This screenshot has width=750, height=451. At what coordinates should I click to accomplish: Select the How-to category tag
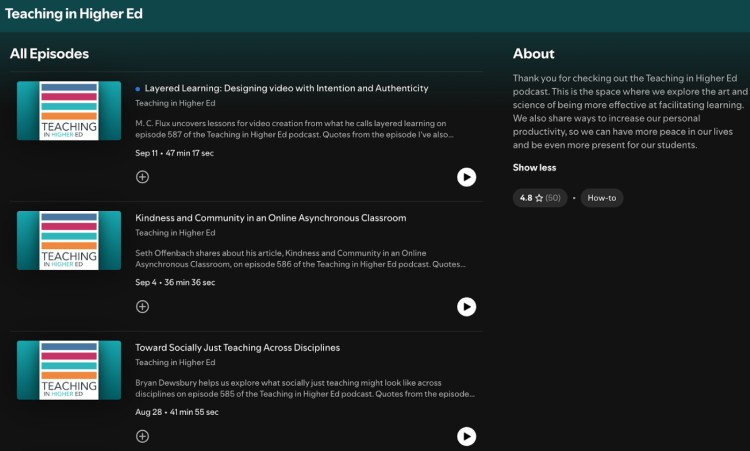[601, 198]
